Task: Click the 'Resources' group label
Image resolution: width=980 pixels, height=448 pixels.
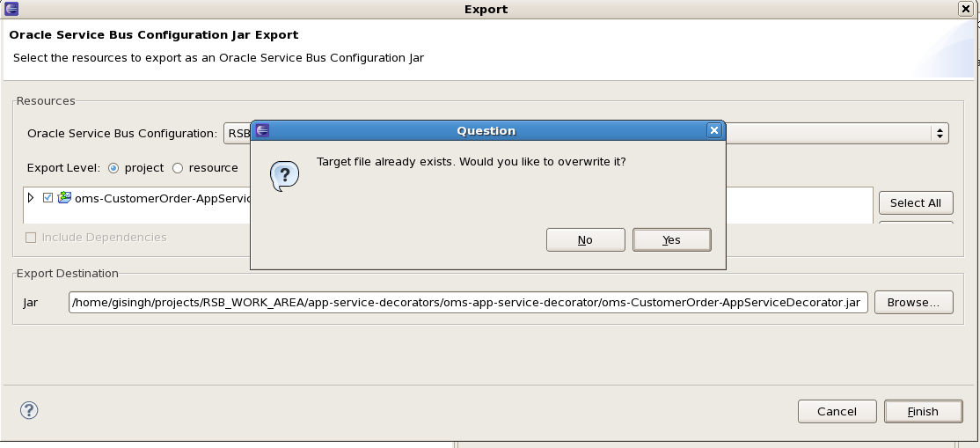Action: [x=46, y=100]
